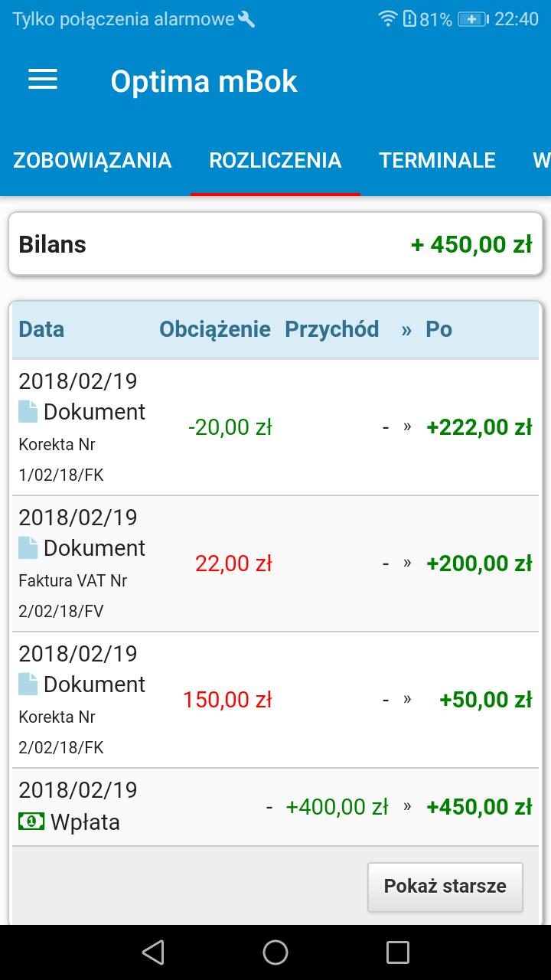
Task: Tap the Po column header
Action: [439, 329]
